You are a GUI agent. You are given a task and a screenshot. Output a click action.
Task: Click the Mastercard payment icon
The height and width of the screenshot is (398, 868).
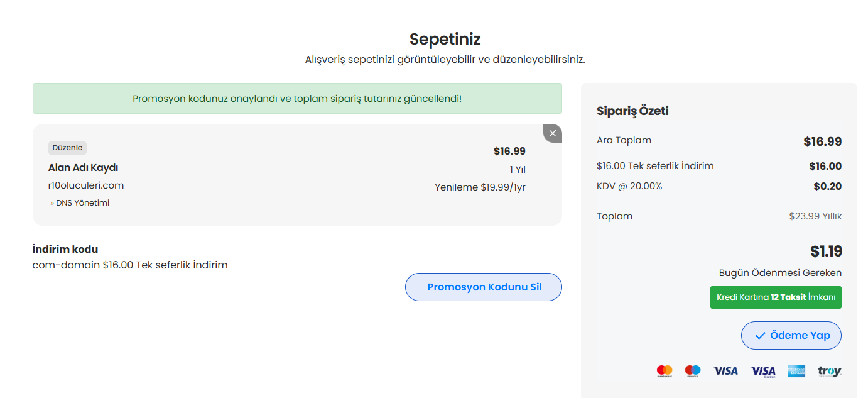(x=665, y=371)
